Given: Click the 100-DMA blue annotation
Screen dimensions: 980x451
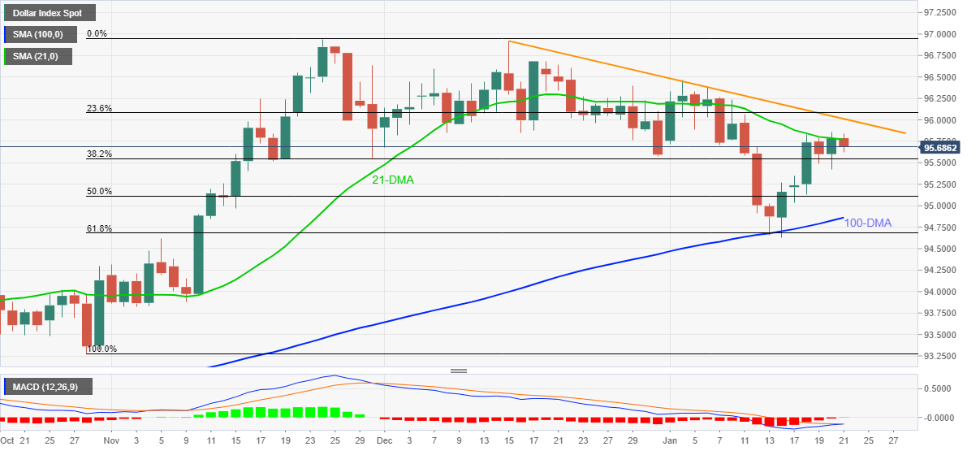Looking at the screenshot, I should coord(870,222).
